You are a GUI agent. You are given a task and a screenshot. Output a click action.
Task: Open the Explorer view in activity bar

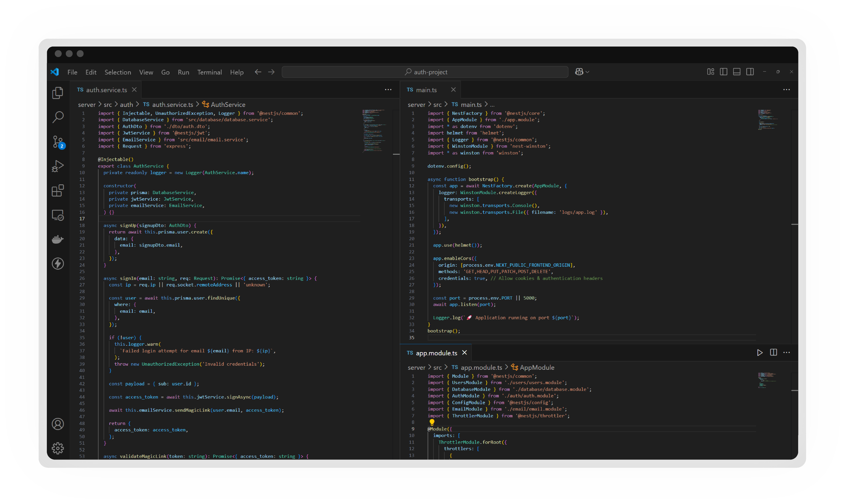[58, 93]
